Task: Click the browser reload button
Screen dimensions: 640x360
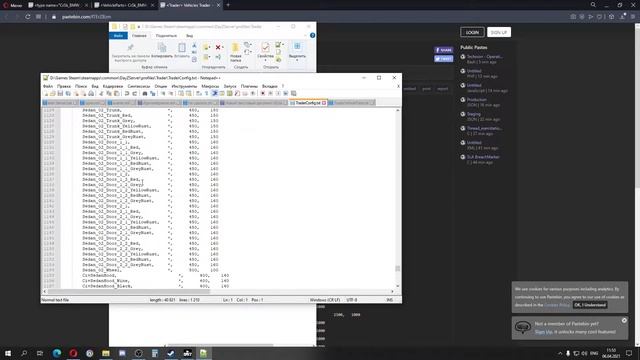Action: pyautogui.click(x=28, y=17)
